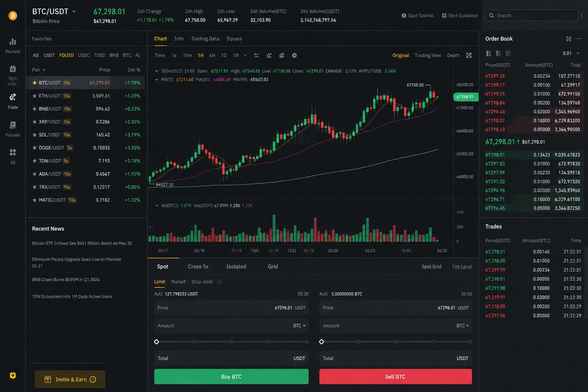Open sell Amount BTC unit dropdown
588x392 pixels.
coord(463,325)
